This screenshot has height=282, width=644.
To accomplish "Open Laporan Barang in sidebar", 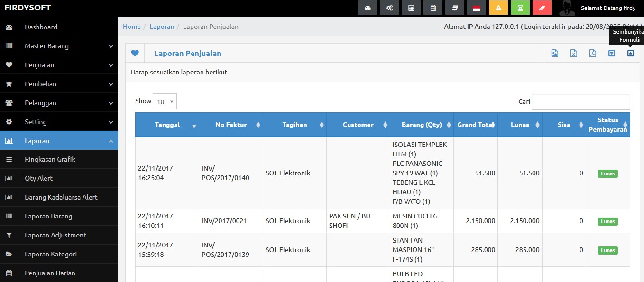I will coord(48,216).
